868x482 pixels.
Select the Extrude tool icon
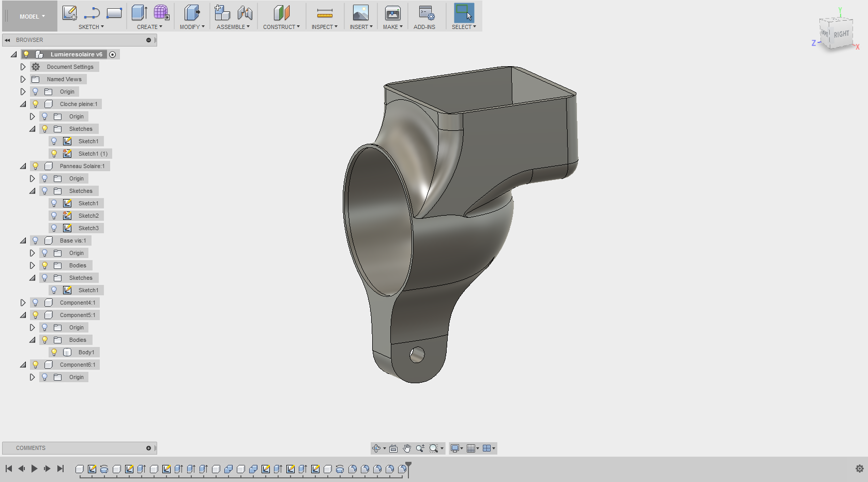coord(139,13)
